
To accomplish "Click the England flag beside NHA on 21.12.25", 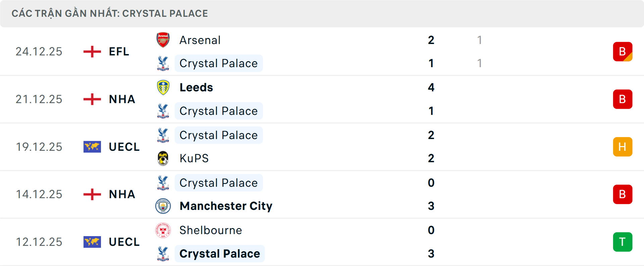I will [x=92, y=99].
